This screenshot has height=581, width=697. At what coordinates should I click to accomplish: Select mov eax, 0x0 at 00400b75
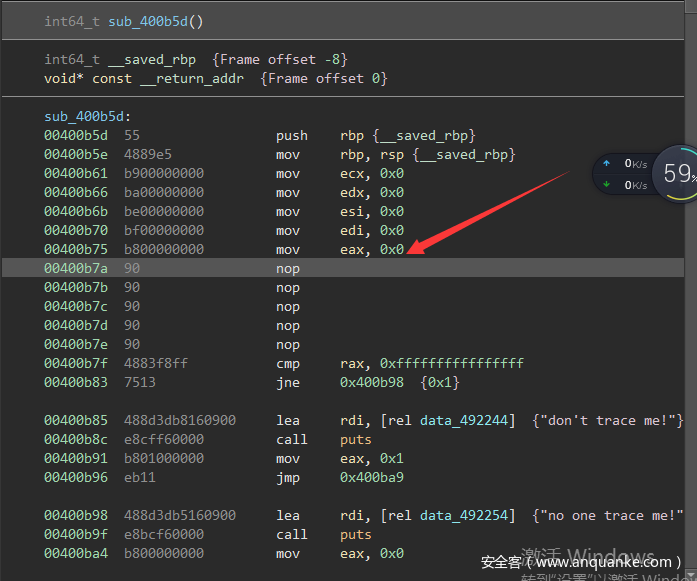tap(340, 250)
